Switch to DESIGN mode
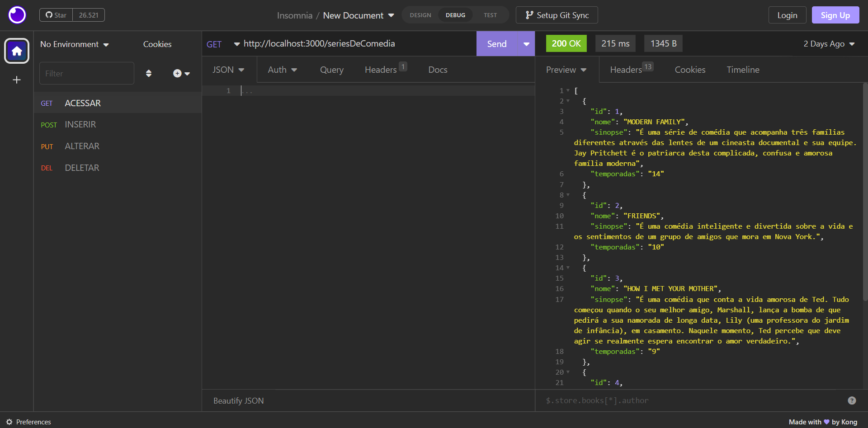868x428 pixels. [420, 14]
